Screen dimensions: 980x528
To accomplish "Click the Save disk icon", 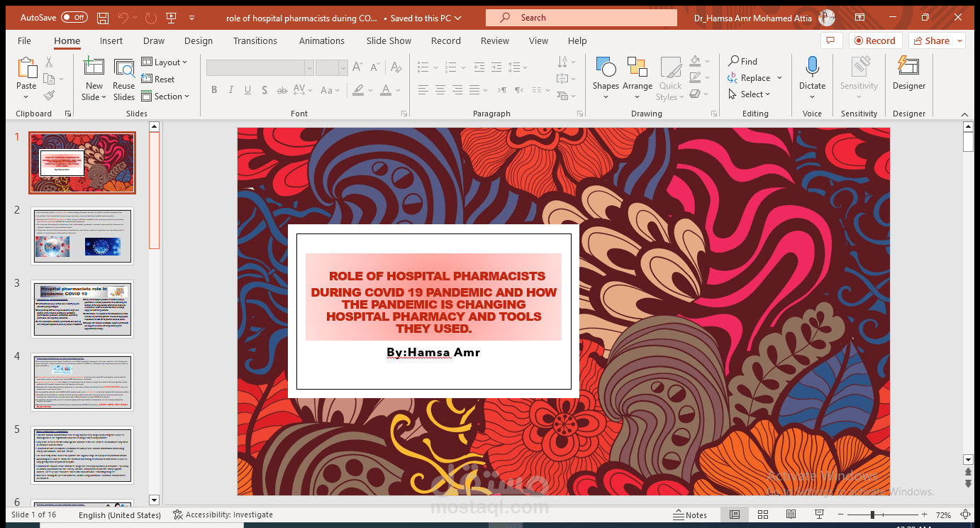I will pyautogui.click(x=103, y=18).
